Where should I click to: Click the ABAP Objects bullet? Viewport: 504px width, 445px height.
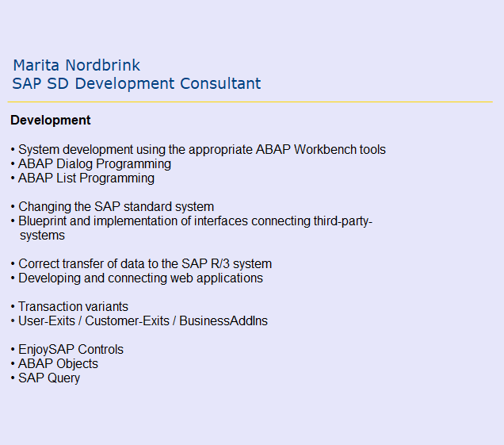coord(58,363)
